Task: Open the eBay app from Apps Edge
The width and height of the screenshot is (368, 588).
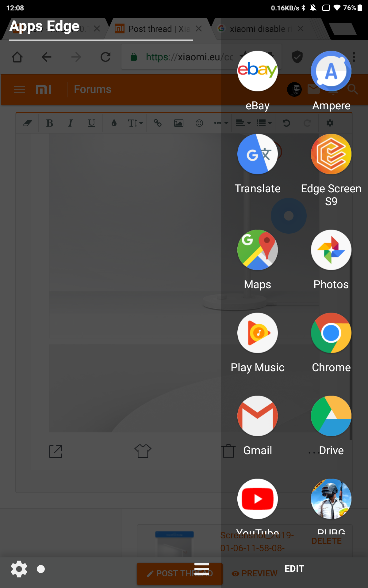Action: [258, 71]
